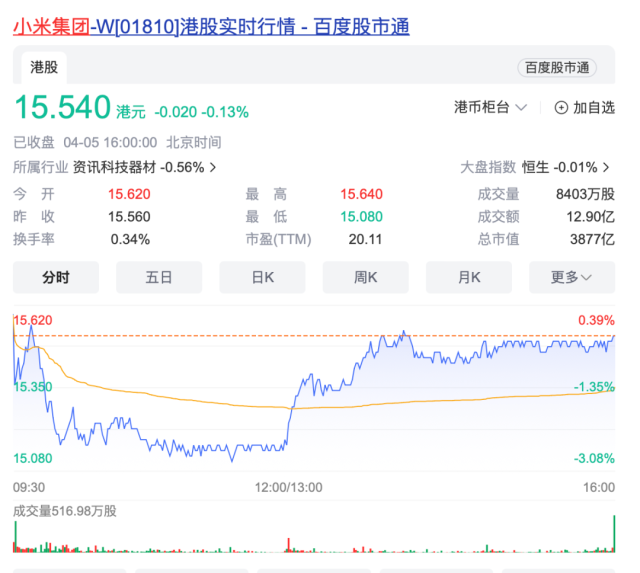Show the 月K chart

tap(469, 277)
